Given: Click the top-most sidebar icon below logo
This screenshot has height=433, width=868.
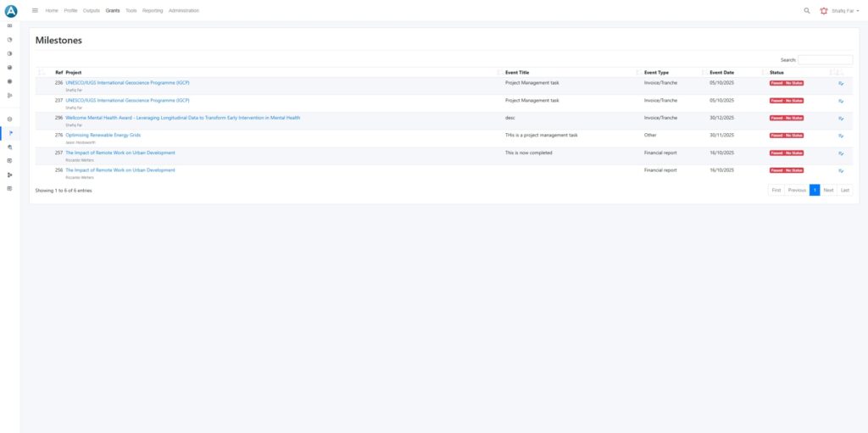Looking at the screenshot, I should coord(10,25).
